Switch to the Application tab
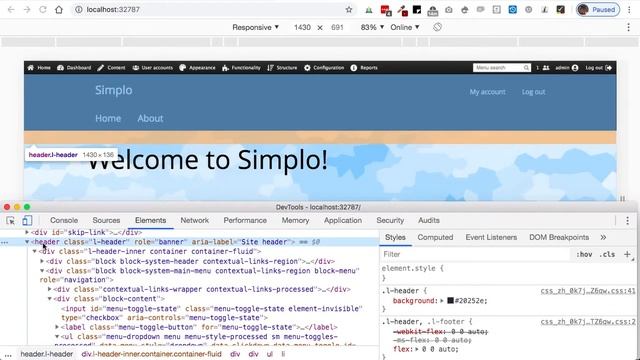The width and height of the screenshot is (640, 360). 343,220
